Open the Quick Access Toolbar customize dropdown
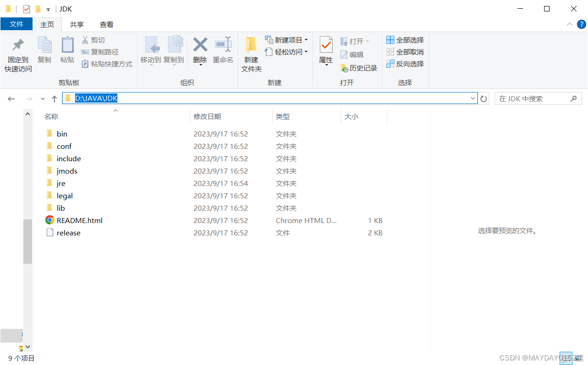The height and width of the screenshot is (365, 588). (48, 9)
